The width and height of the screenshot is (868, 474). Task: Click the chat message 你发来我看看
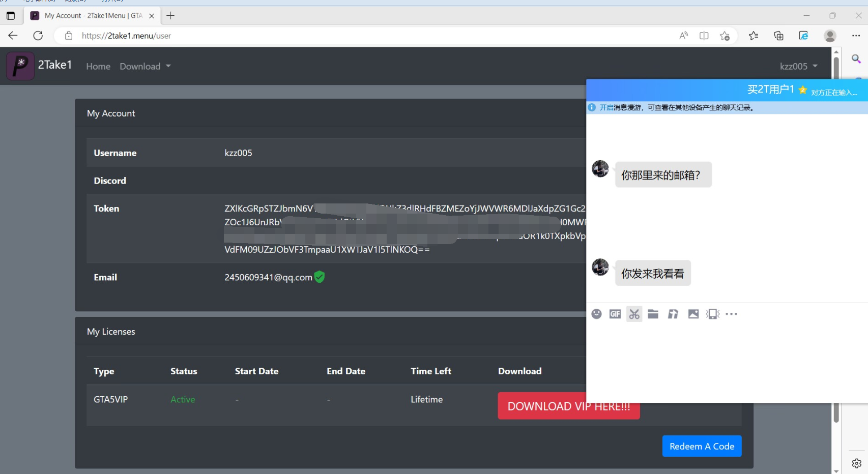[x=653, y=274]
